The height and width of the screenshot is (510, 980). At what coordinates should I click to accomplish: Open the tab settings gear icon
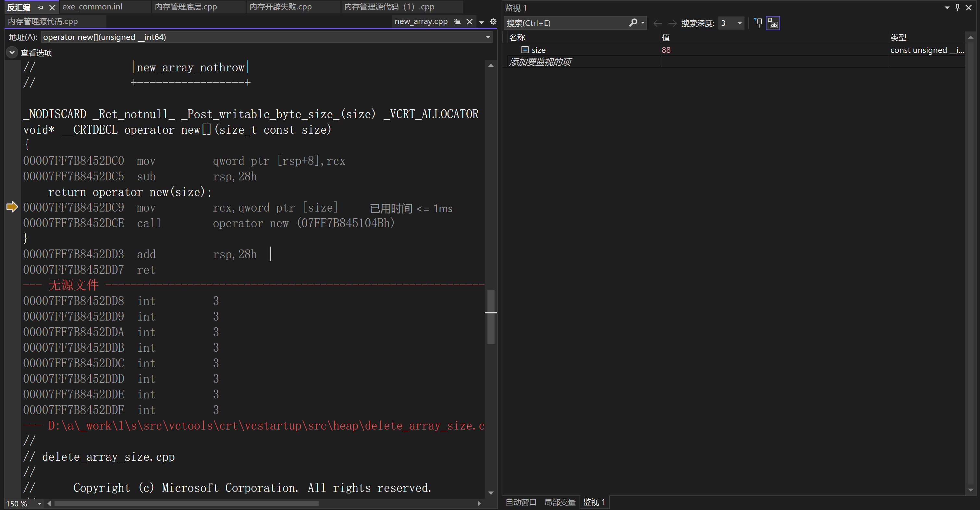click(x=493, y=22)
